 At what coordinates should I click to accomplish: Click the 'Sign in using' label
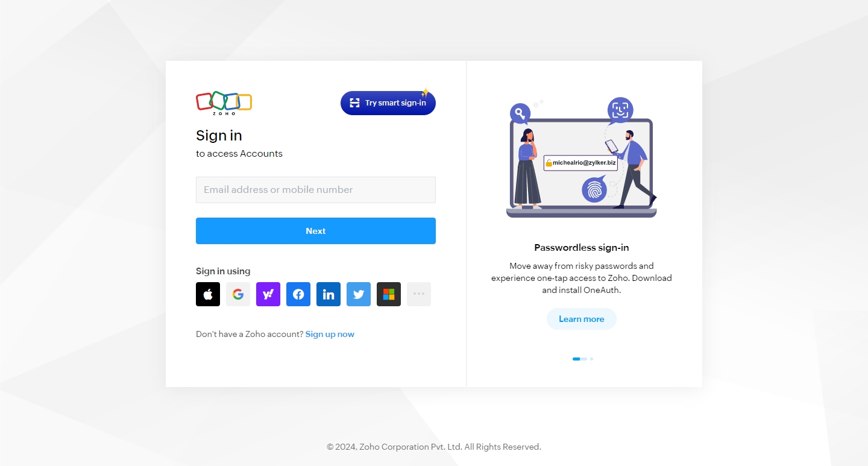(x=223, y=271)
